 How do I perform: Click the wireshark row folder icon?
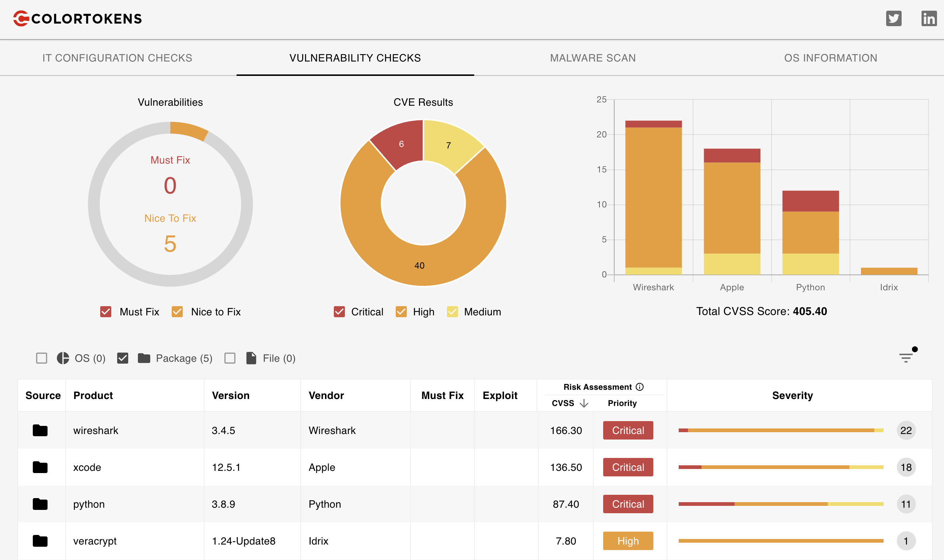pyautogui.click(x=40, y=430)
